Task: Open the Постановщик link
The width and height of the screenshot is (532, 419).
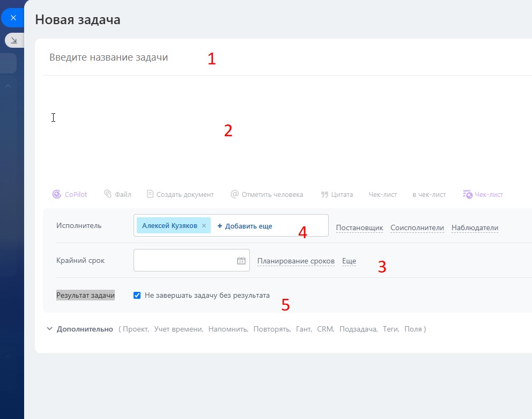Action: point(359,228)
